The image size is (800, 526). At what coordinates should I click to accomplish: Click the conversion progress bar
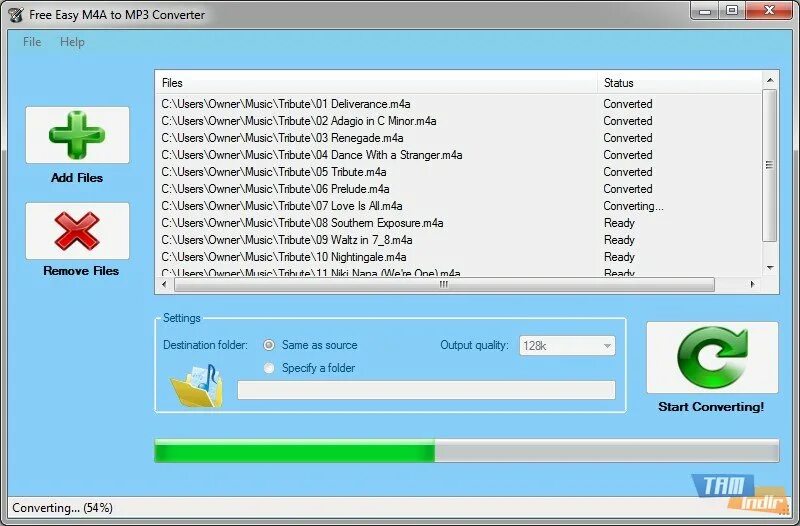(x=467, y=451)
